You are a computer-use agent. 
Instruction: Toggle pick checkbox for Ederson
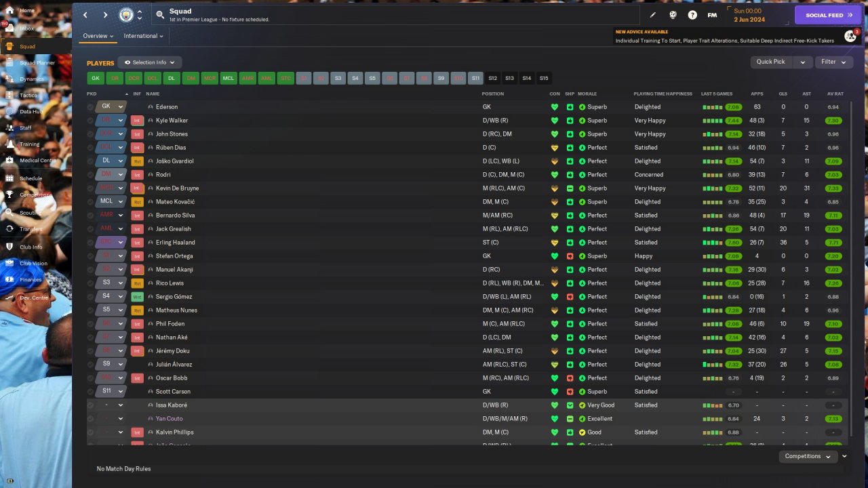[x=91, y=107]
